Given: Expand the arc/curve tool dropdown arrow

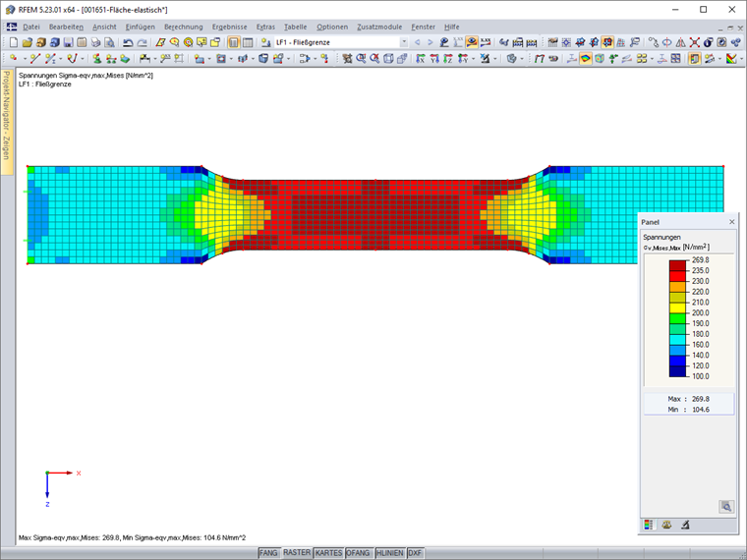Looking at the screenshot, I should click(x=83, y=59).
